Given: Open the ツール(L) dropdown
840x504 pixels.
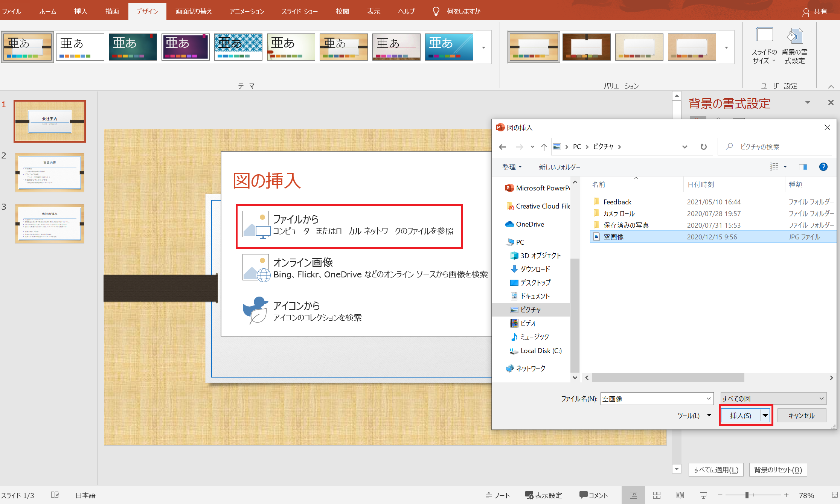Looking at the screenshot, I should 694,416.
